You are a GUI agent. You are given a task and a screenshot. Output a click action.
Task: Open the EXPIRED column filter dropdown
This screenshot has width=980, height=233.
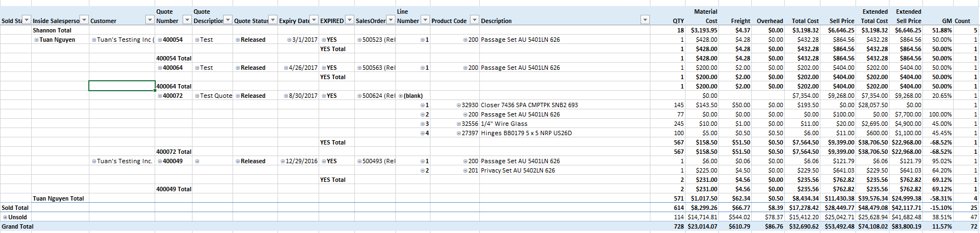(x=349, y=20)
